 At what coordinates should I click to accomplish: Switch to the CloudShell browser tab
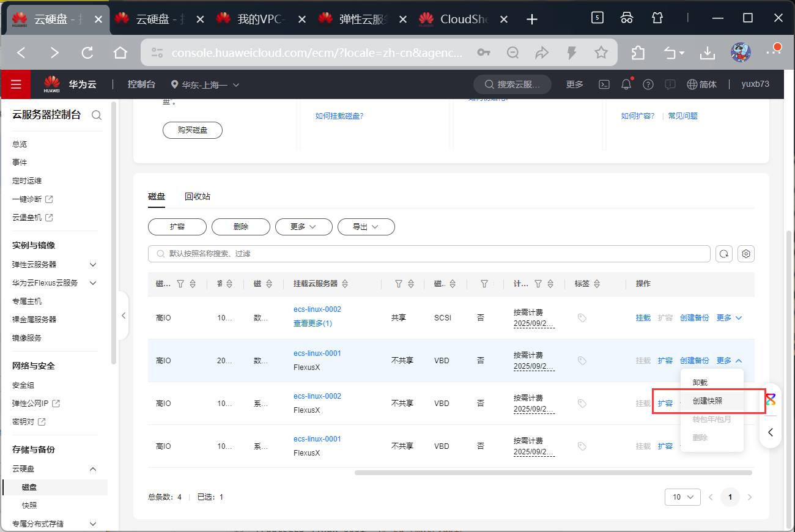(465, 20)
